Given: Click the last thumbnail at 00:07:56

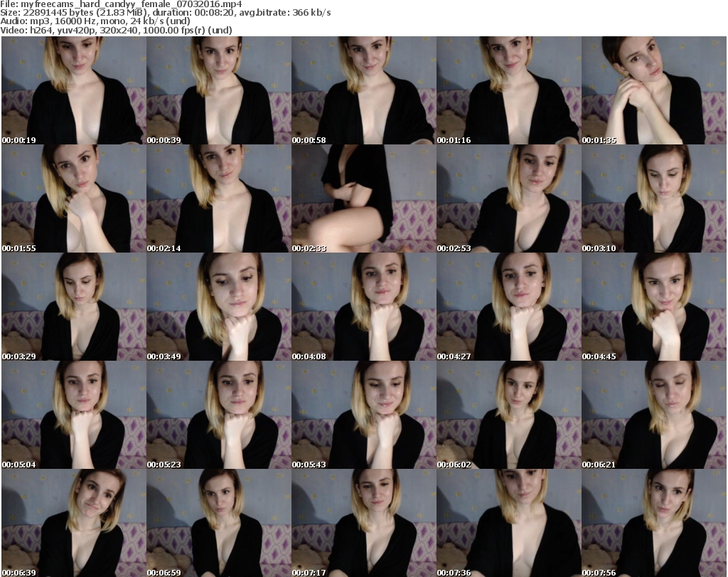Looking at the screenshot, I should click(654, 523).
